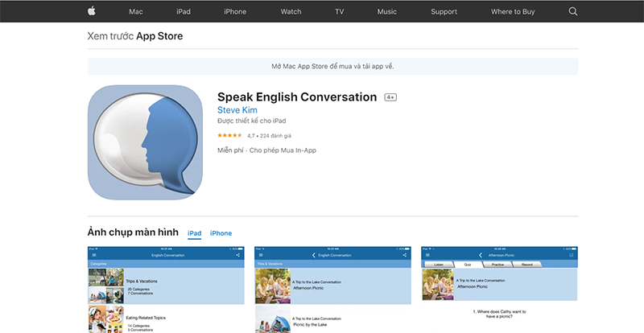The image size is (644, 333).
Task: Open the third screenshot with Quiz tab
Action: click(x=499, y=290)
